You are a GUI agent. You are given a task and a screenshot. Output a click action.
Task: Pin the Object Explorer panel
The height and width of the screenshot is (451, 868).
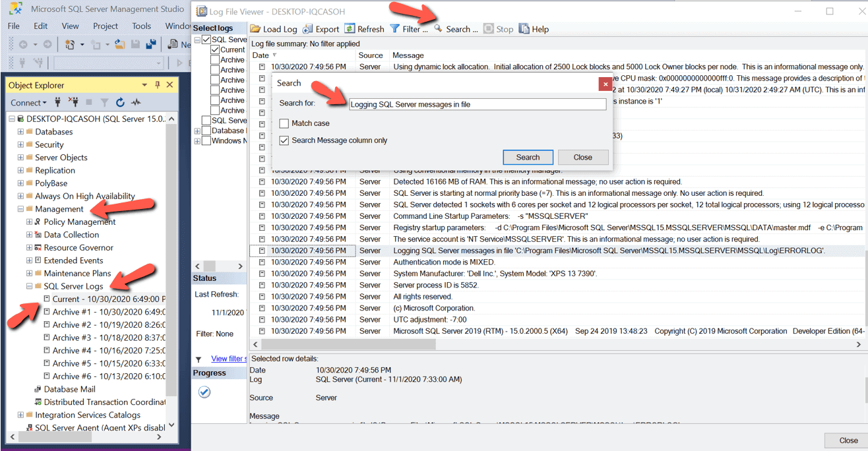tap(157, 85)
